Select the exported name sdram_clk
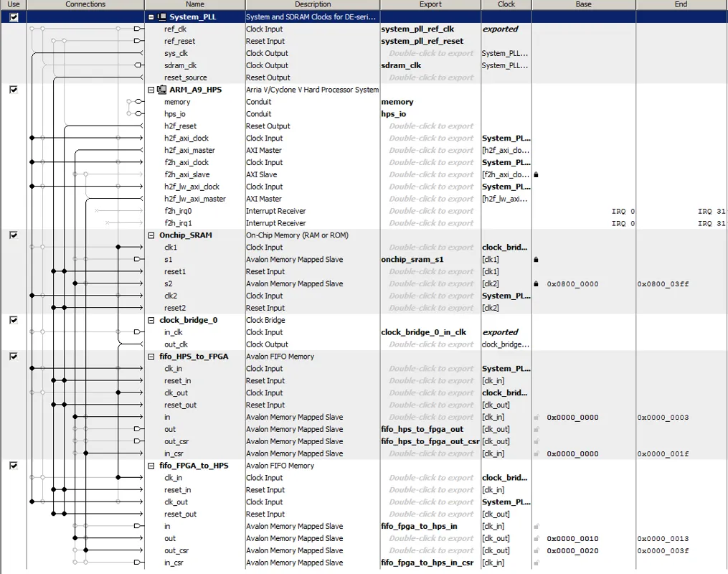Image resolution: width=728 pixels, height=574 pixels. click(401, 65)
